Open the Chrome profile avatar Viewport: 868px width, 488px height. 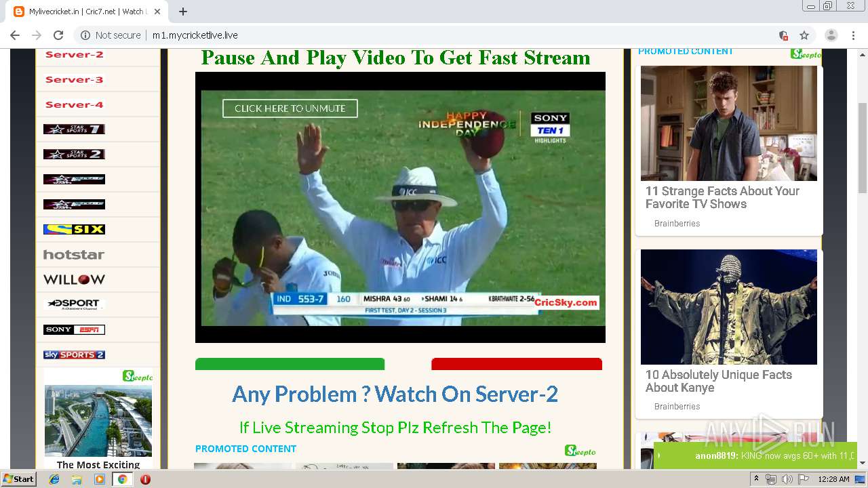pyautogui.click(x=831, y=35)
